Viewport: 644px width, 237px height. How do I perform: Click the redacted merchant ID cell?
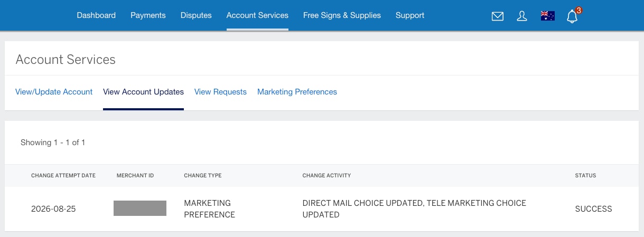click(140, 208)
